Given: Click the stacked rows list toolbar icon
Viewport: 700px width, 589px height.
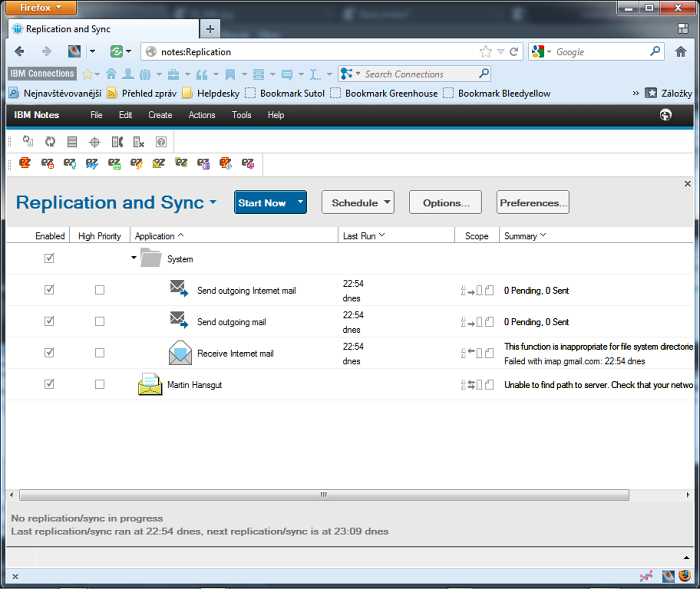Looking at the screenshot, I should [x=72, y=142].
